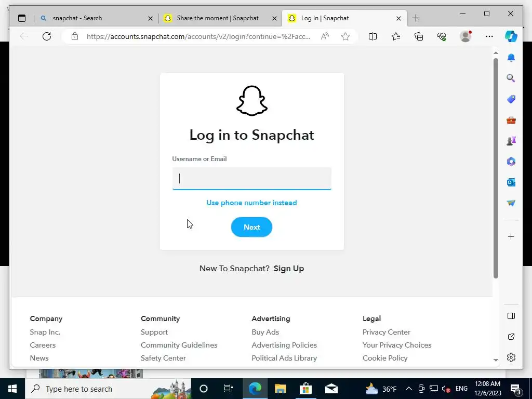This screenshot has width=532, height=399.
Task: Open the Buy Ads footer link
Action: [265, 332]
